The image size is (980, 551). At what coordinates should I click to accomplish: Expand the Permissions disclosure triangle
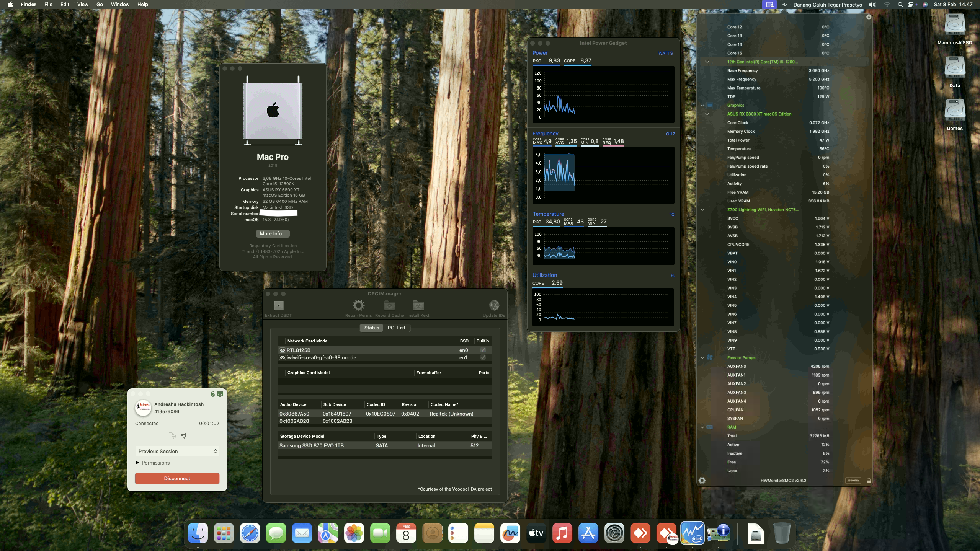(x=138, y=463)
